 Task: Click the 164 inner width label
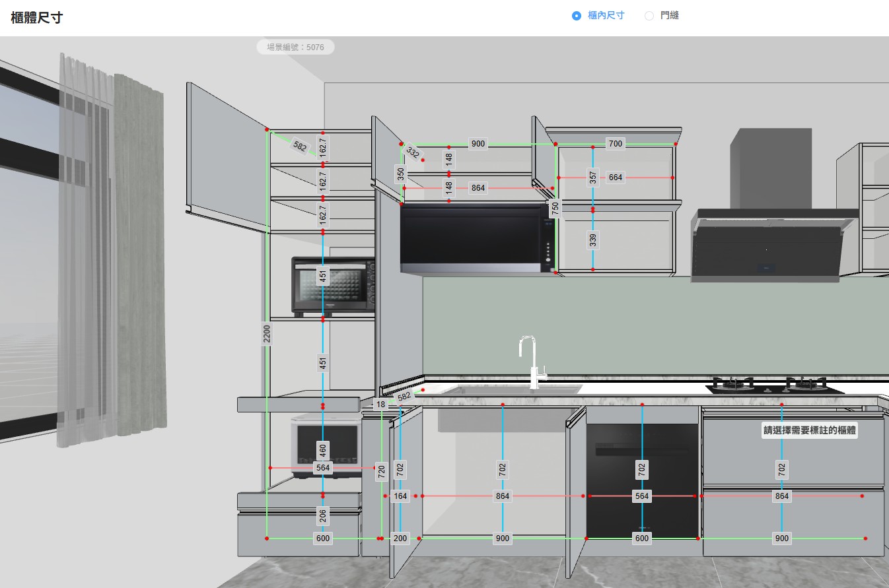(400, 496)
